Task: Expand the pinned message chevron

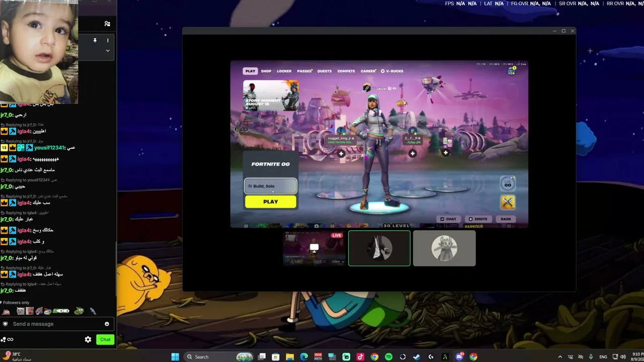Action: (108, 51)
